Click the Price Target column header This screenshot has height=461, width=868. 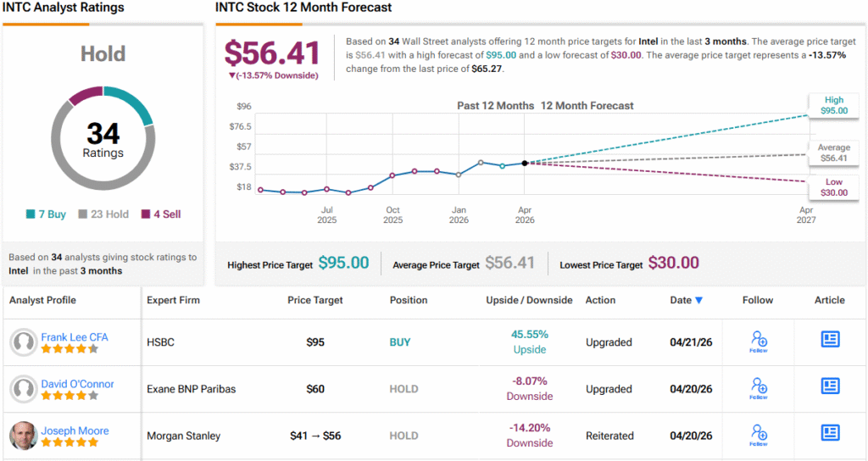(315, 300)
